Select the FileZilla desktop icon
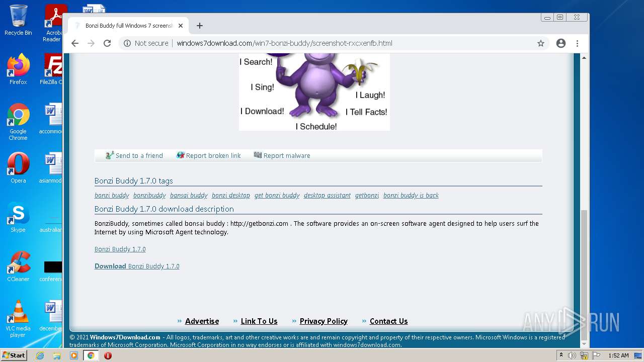This screenshot has width=644, height=362. point(51,69)
